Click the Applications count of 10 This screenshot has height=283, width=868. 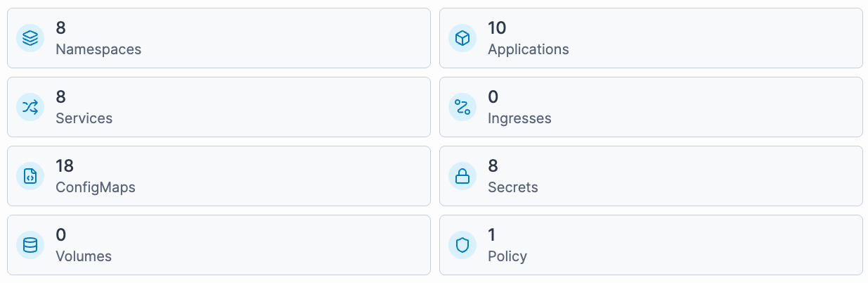pyautogui.click(x=497, y=28)
